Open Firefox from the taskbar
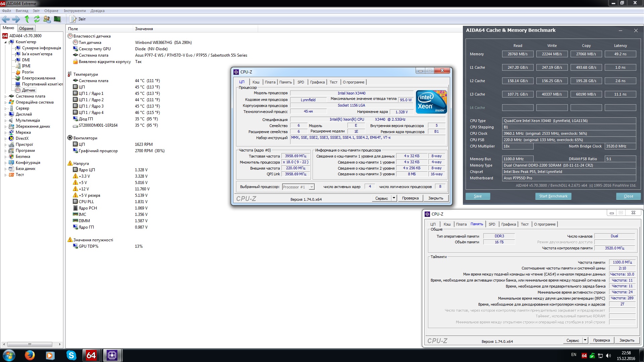This screenshot has width=644, height=362. coord(30,355)
